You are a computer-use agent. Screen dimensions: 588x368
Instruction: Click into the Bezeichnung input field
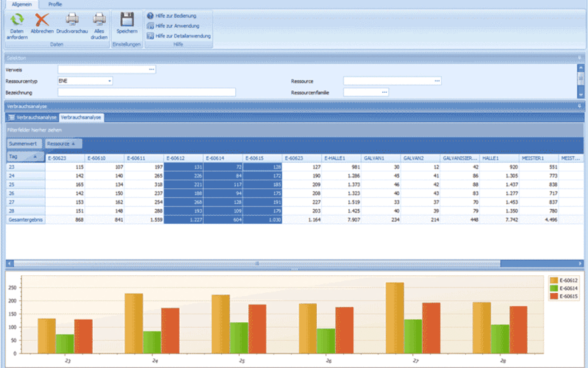tap(146, 92)
